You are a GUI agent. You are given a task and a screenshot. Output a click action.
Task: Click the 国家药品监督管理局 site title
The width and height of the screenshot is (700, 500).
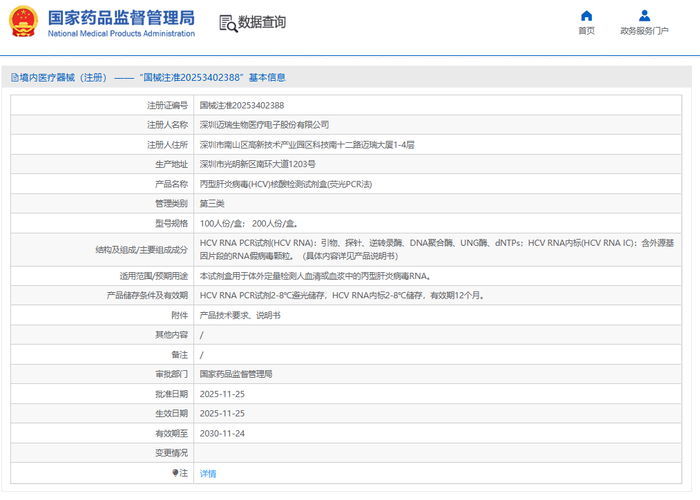coord(121,17)
